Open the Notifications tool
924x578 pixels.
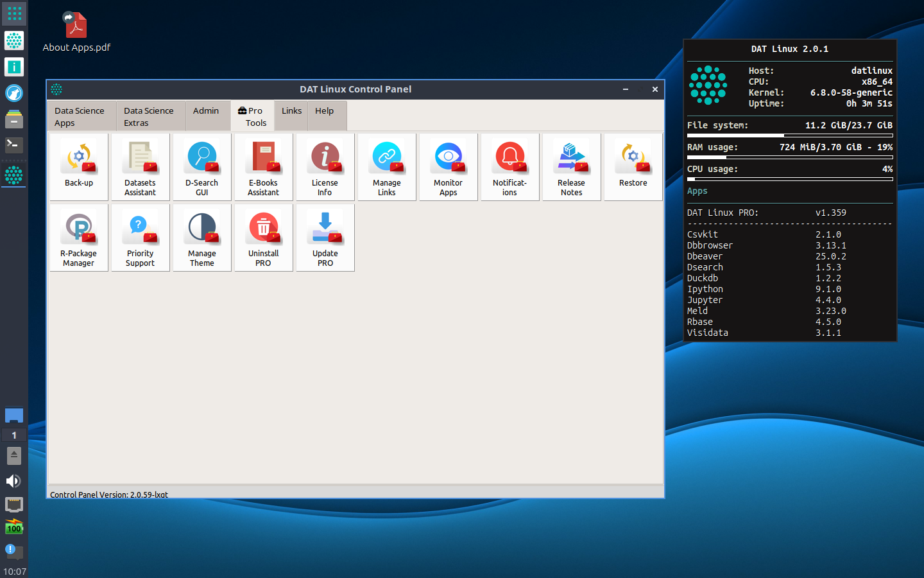pyautogui.click(x=509, y=167)
